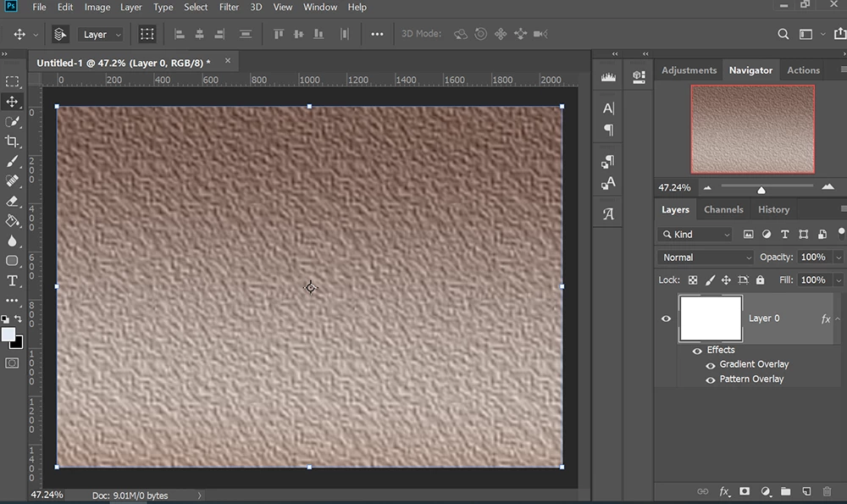The image size is (847, 504).
Task: Open the Opacity value dropdown arrow
Action: 838,258
